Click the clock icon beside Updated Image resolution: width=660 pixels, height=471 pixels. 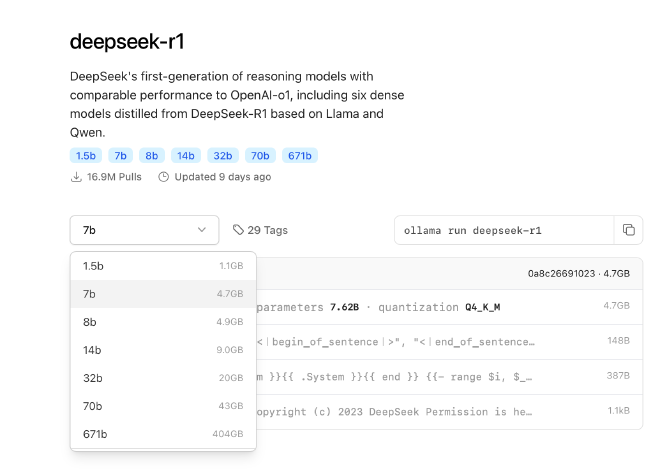tap(163, 177)
